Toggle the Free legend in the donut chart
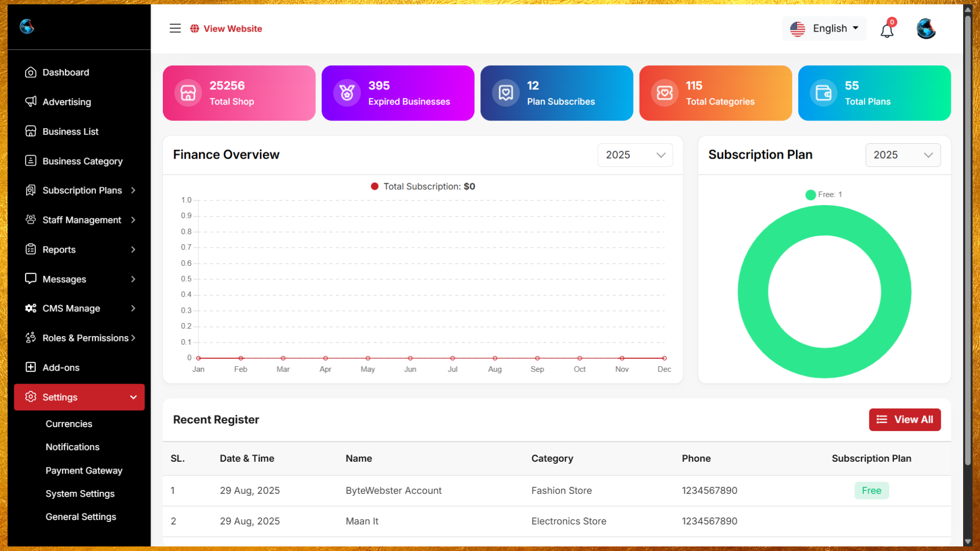The height and width of the screenshot is (551, 980). coord(810,194)
